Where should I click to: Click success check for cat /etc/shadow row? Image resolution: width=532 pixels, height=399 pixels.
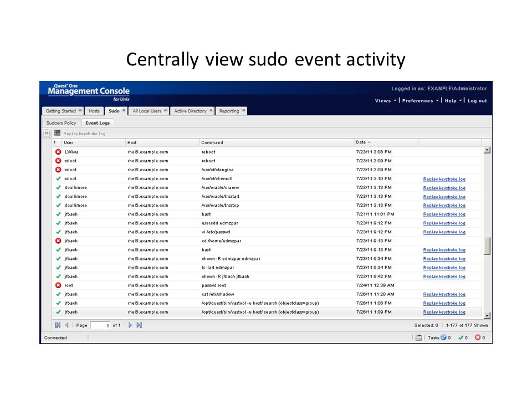[58, 294]
